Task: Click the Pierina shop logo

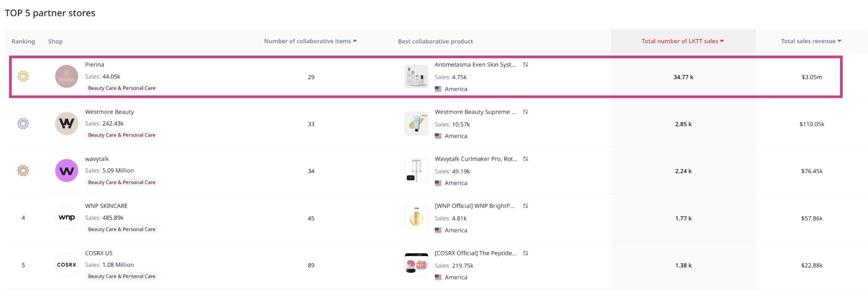Action: 67,76
